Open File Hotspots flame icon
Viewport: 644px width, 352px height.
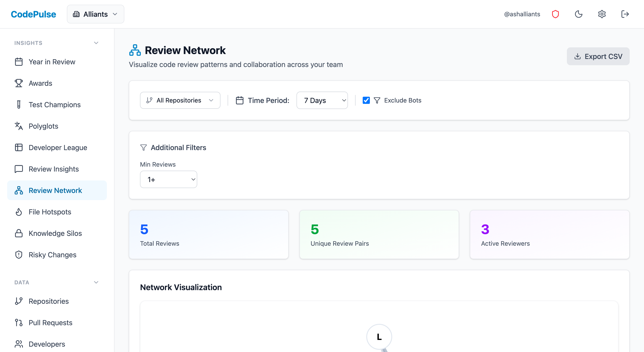coord(19,212)
